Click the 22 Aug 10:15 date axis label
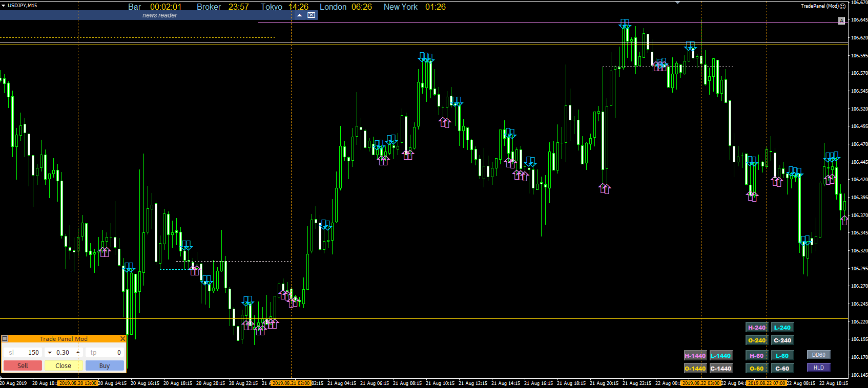This screenshot has width=868, height=388. pyautogui.click(x=834, y=383)
